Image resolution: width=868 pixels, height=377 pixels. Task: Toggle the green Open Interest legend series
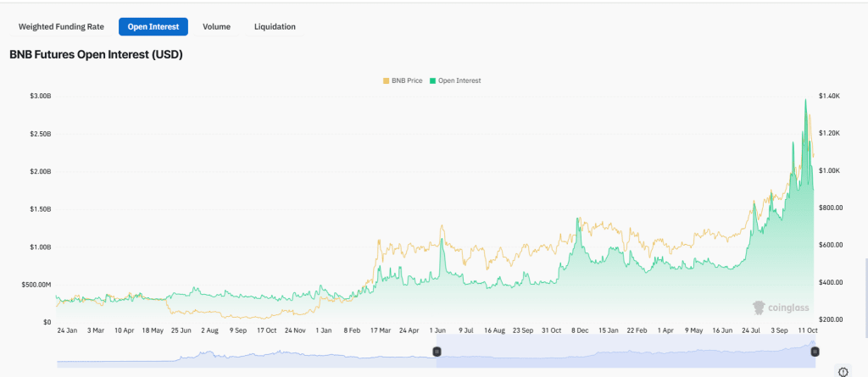pyautogui.click(x=454, y=80)
